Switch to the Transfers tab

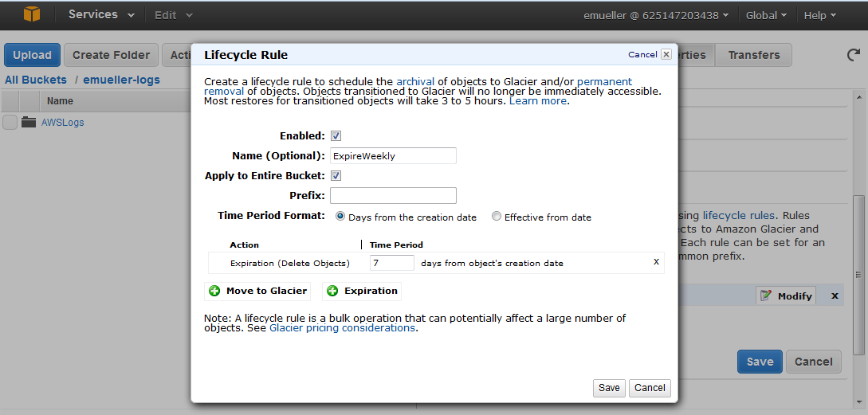[x=753, y=55]
